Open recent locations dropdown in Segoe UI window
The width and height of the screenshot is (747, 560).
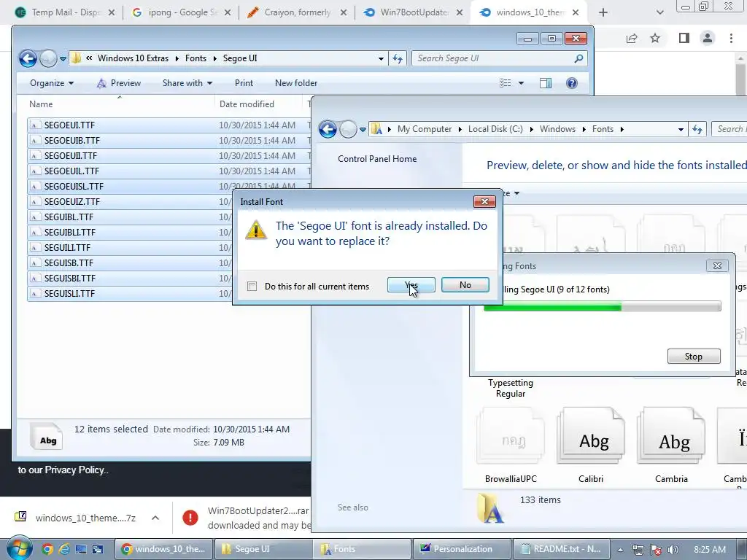click(x=63, y=58)
